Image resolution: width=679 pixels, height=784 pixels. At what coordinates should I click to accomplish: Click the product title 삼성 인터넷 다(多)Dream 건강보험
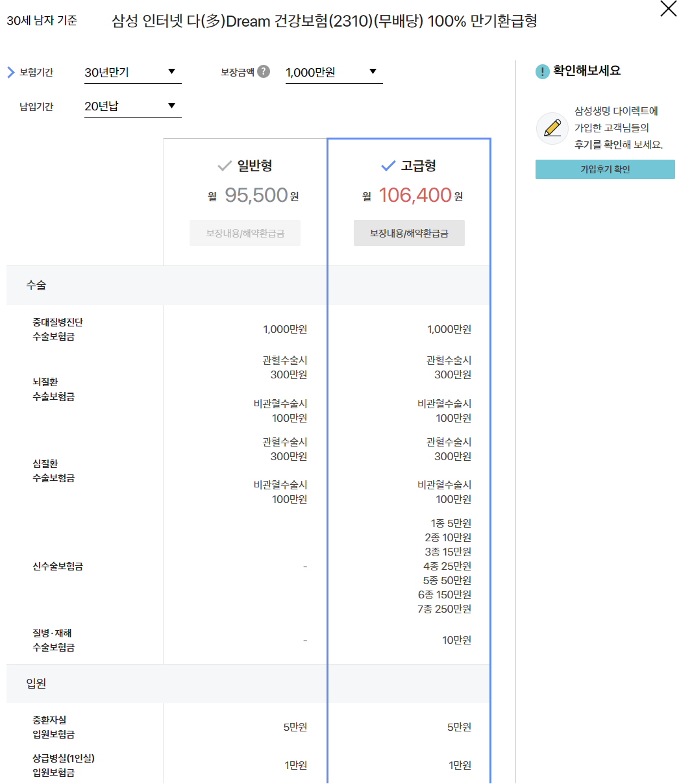click(324, 21)
